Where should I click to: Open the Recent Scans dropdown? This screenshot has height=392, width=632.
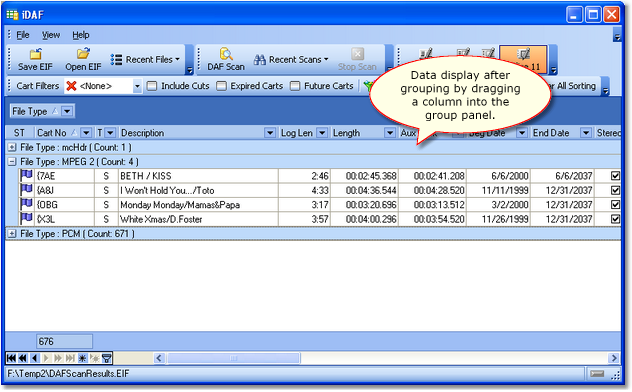point(291,60)
